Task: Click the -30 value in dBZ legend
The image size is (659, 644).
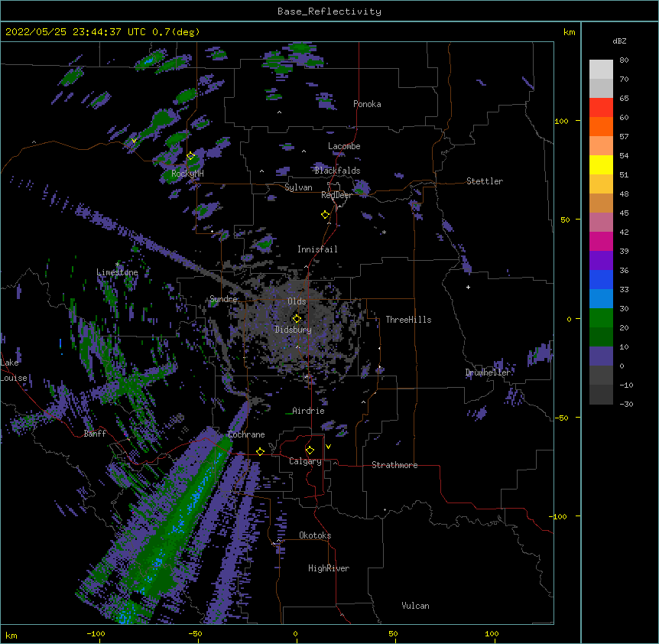Action: (626, 405)
